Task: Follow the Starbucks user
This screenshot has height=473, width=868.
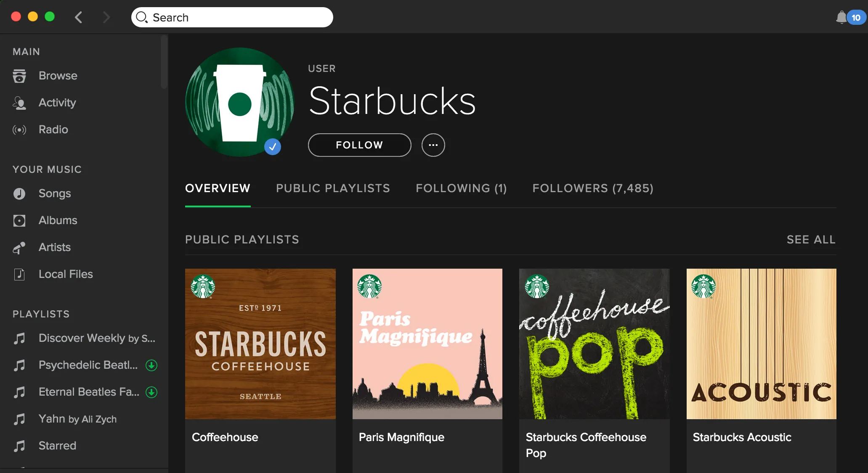Action: point(359,145)
